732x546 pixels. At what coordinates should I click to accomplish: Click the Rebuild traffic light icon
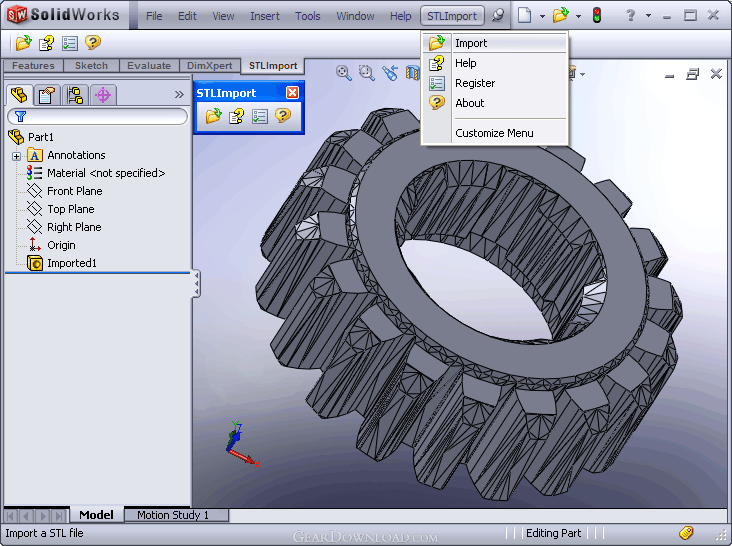[597, 15]
